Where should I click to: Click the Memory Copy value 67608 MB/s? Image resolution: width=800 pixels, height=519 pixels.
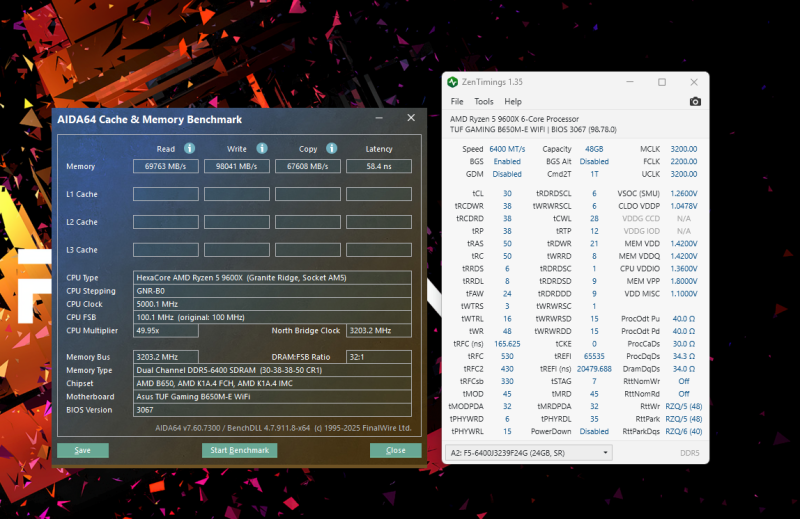pos(308,166)
